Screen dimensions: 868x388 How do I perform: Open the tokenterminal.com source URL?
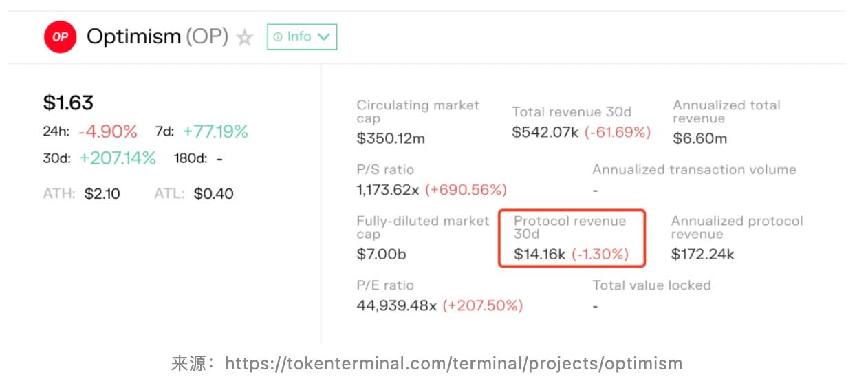[x=453, y=363]
